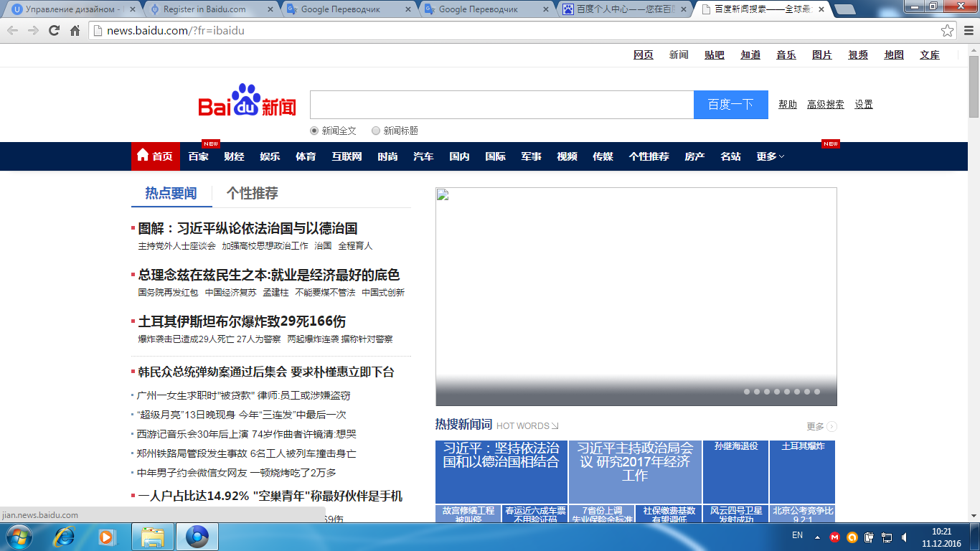Open volume tray icon

(x=904, y=537)
